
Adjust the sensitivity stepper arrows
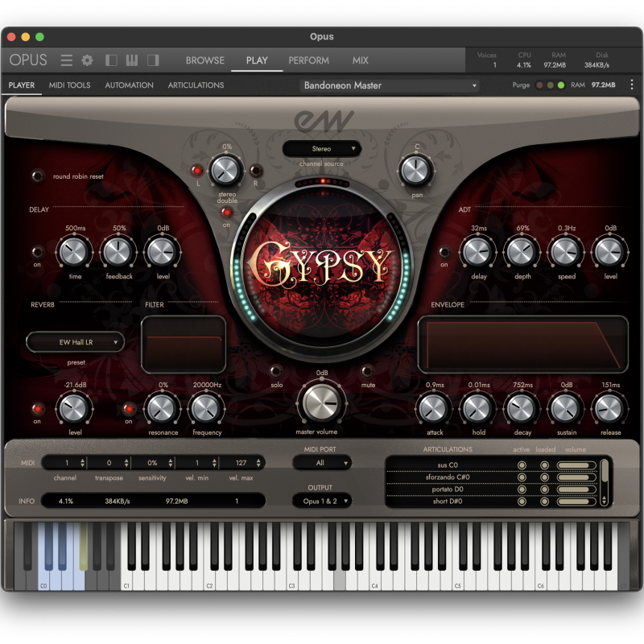click(171, 463)
